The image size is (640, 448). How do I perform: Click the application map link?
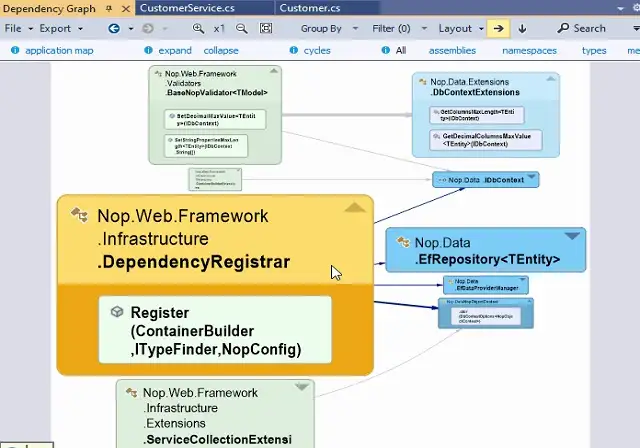58,50
